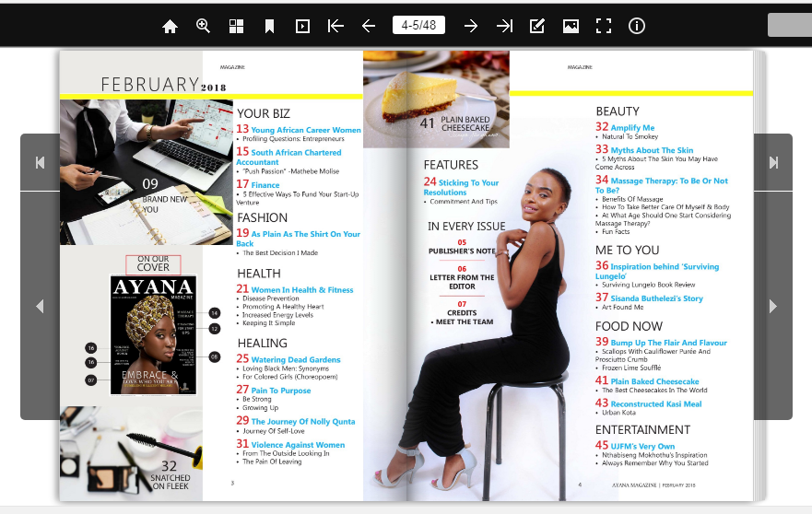812x514 pixels.
Task: Open 25 Watering Dead Gardens link
Action: point(288,358)
